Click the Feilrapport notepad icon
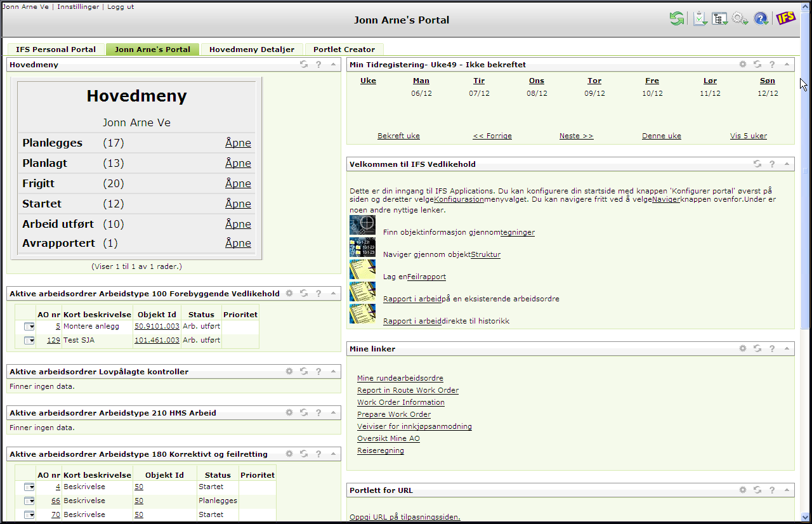The height and width of the screenshot is (524, 812). (x=362, y=270)
